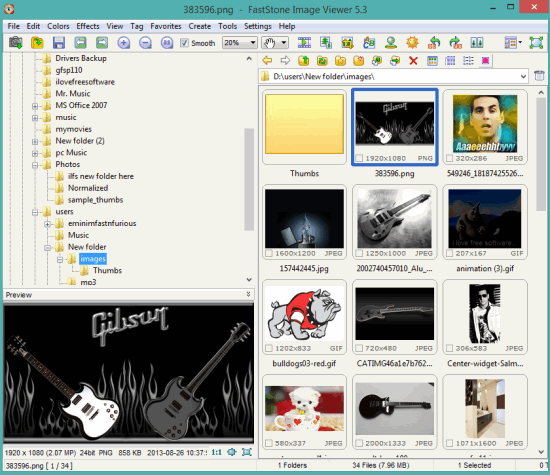The image size is (550, 475).
Task: Collapse the Preview panel chevron
Action: coord(248,295)
